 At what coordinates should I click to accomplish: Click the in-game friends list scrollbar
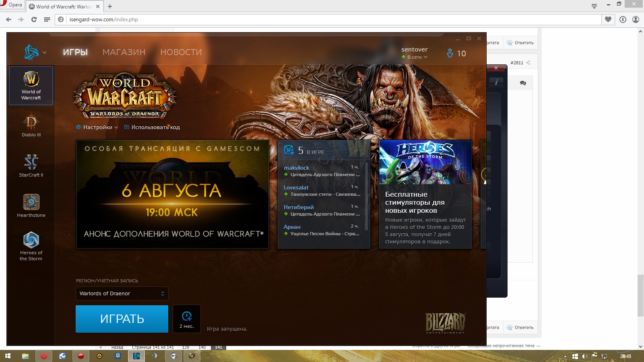pos(366,197)
